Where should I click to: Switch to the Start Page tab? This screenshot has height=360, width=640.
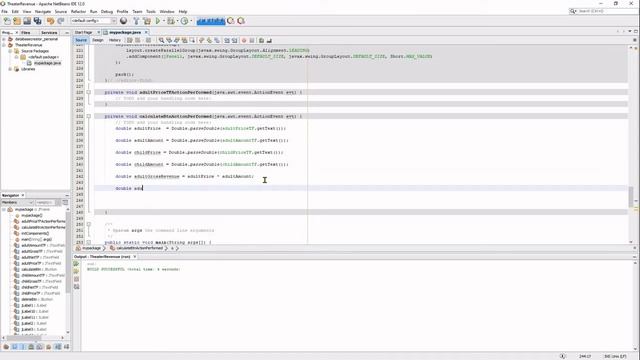(84, 32)
